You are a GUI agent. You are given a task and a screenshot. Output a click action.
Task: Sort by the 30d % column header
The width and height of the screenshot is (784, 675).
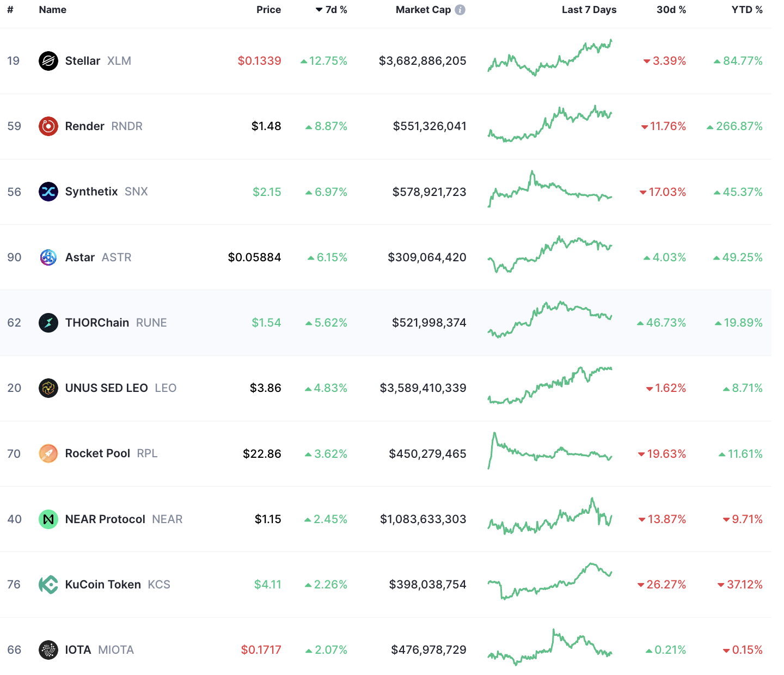point(671,10)
